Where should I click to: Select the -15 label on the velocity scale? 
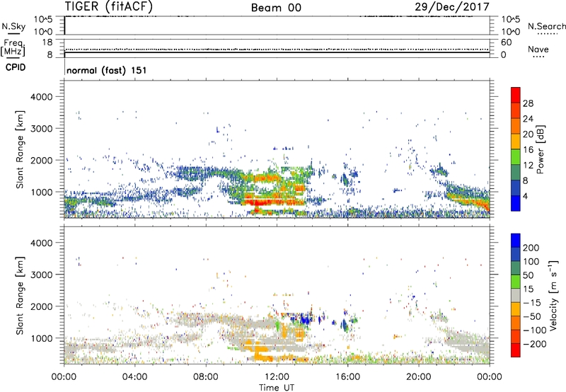(x=532, y=302)
